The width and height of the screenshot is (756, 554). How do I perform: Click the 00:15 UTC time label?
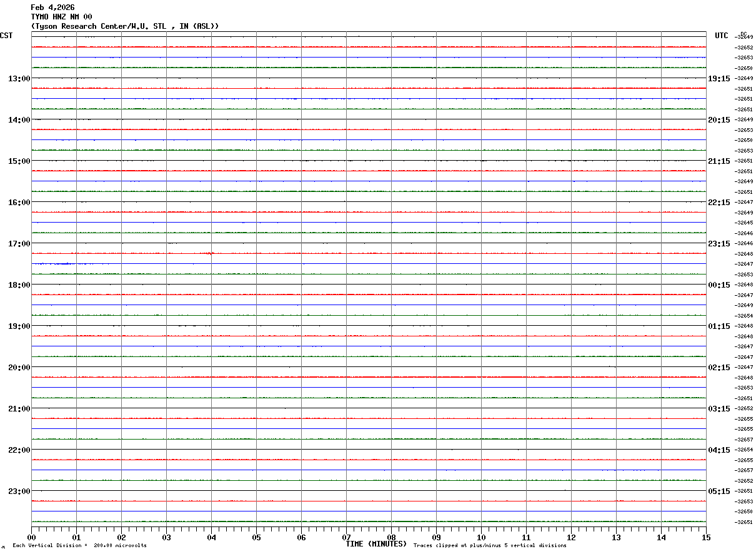[719, 285]
